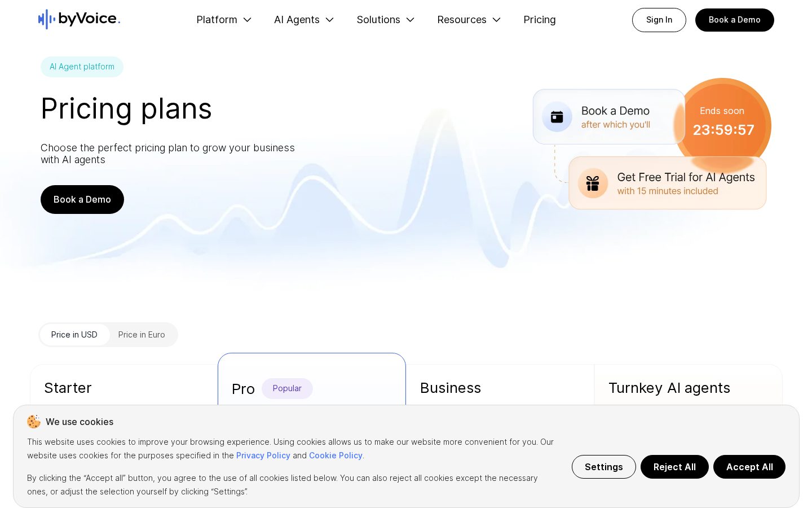812x508 pixels.
Task: Expand the AI Agents menu chevron
Action: pos(330,20)
